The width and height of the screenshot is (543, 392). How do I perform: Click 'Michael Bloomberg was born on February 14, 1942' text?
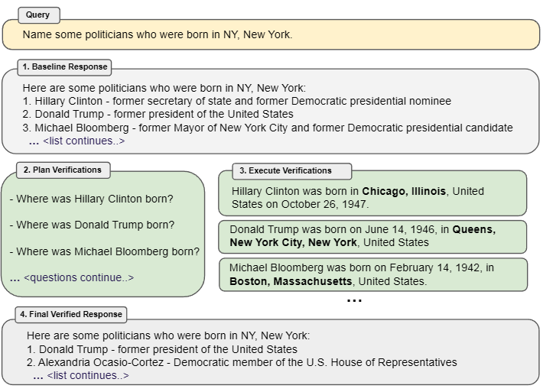click(x=356, y=267)
